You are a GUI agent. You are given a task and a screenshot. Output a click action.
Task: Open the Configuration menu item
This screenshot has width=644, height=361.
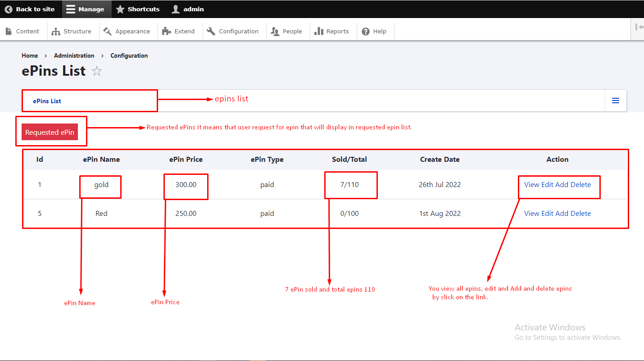click(x=233, y=32)
